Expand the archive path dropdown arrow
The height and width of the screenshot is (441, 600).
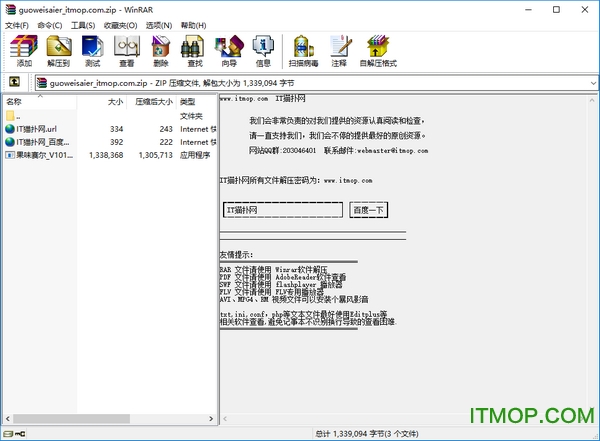point(593,83)
